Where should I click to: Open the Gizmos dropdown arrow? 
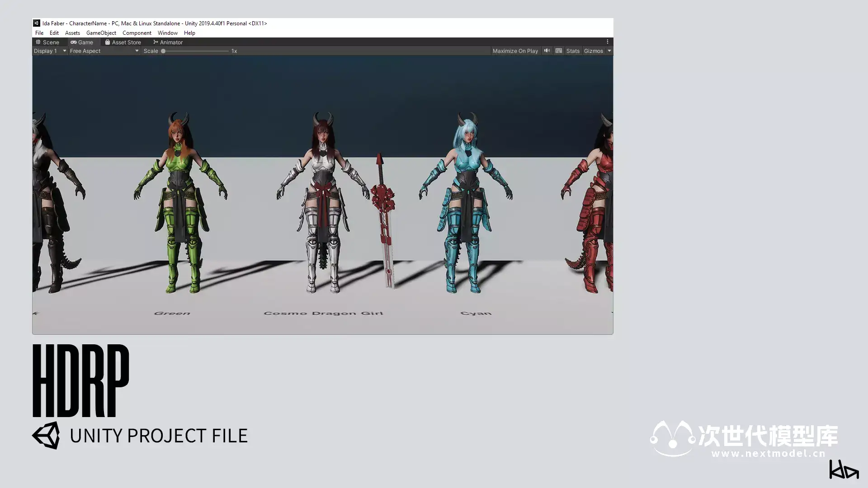(x=609, y=51)
